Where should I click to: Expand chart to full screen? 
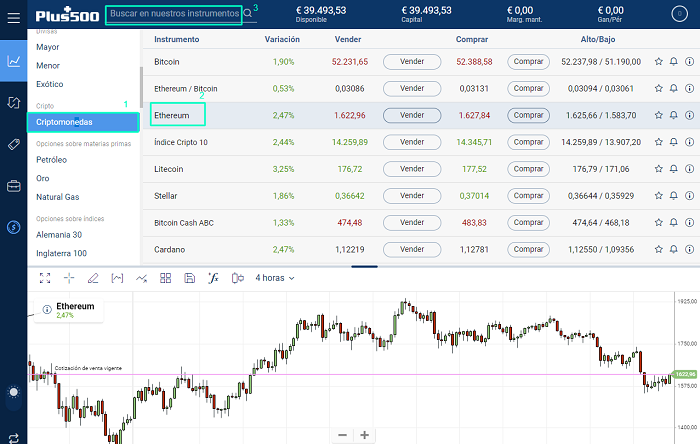(45, 278)
